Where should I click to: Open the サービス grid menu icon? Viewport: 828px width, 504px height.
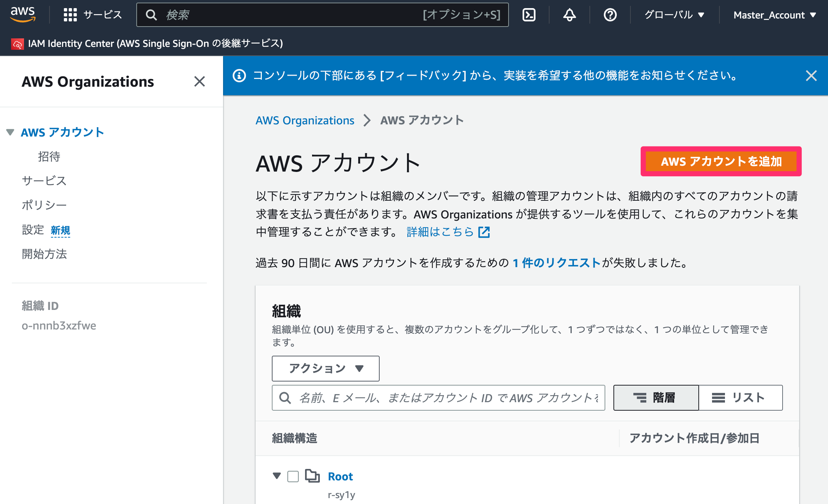[70, 15]
